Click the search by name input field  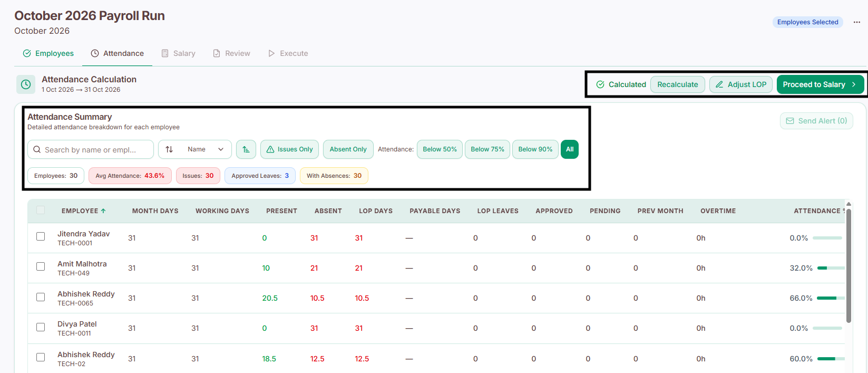pos(91,149)
